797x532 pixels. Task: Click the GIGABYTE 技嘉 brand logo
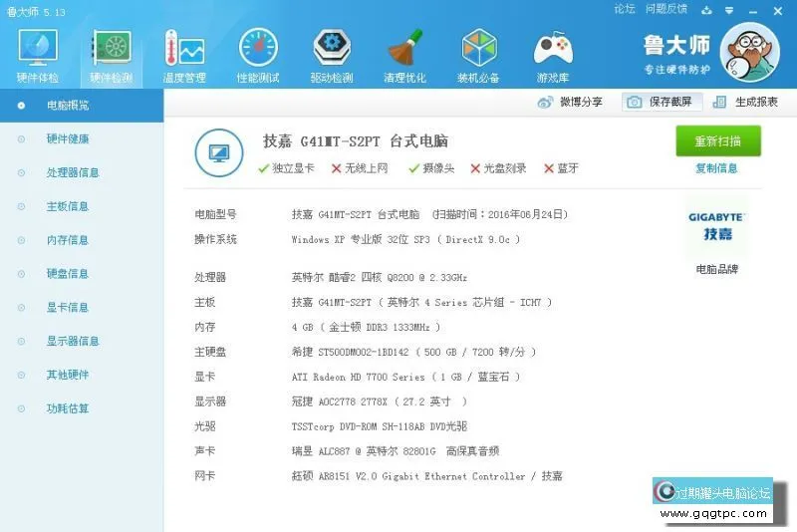[716, 226]
